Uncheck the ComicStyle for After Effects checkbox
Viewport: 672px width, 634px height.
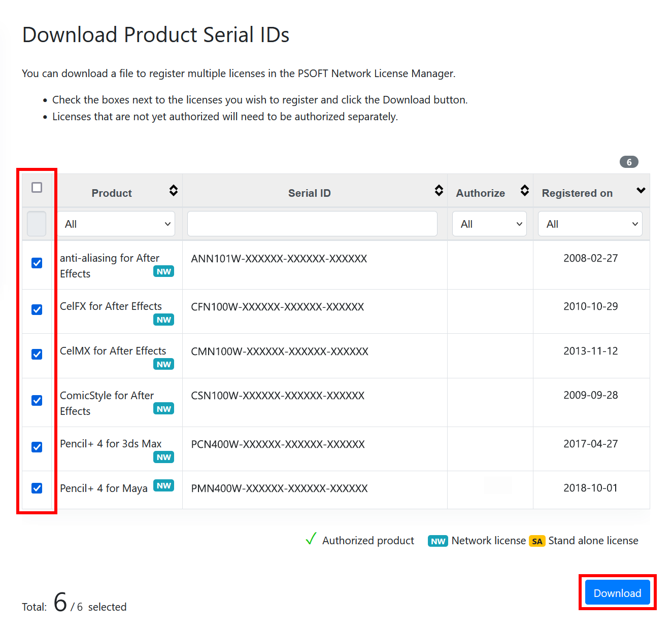37,400
